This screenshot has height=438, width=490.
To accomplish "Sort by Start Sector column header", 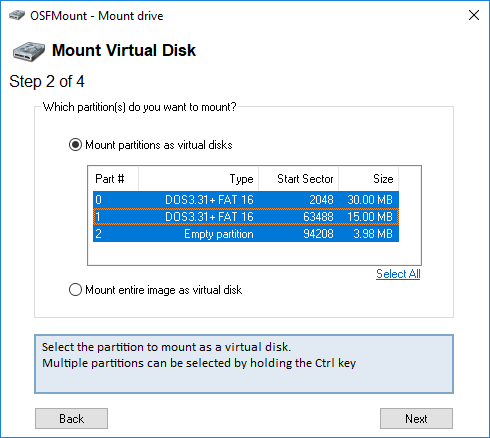I will point(299,179).
